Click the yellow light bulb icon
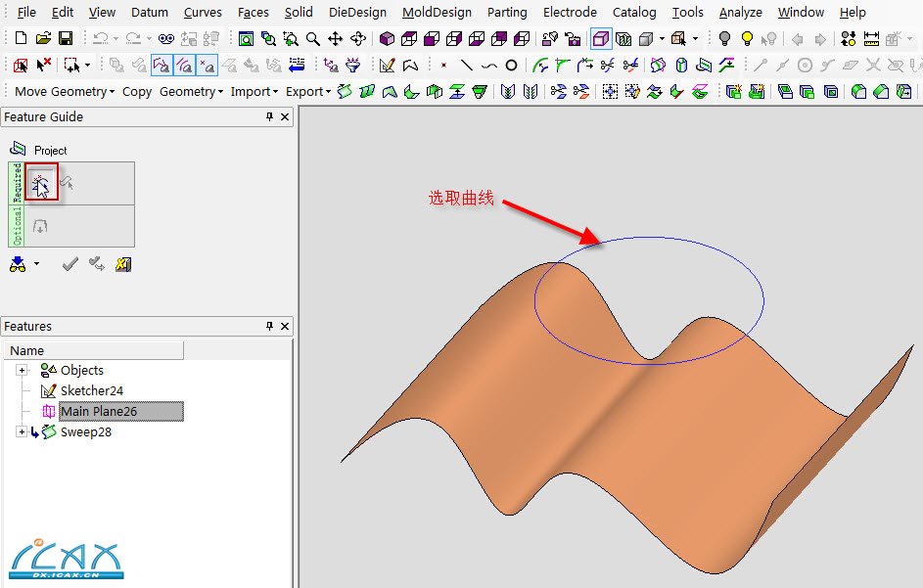The height and width of the screenshot is (588, 923). [x=747, y=39]
